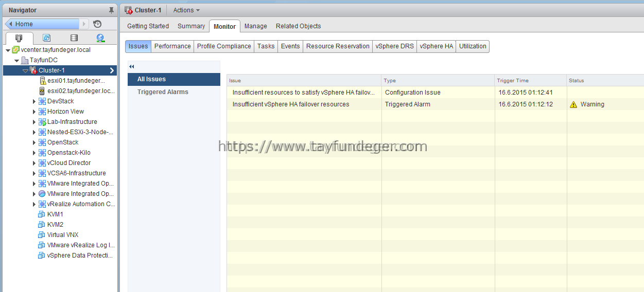Image resolution: width=644 pixels, height=292 pixels.
Task: Click the OpenStack vApp icon
Action: point(42,142)
